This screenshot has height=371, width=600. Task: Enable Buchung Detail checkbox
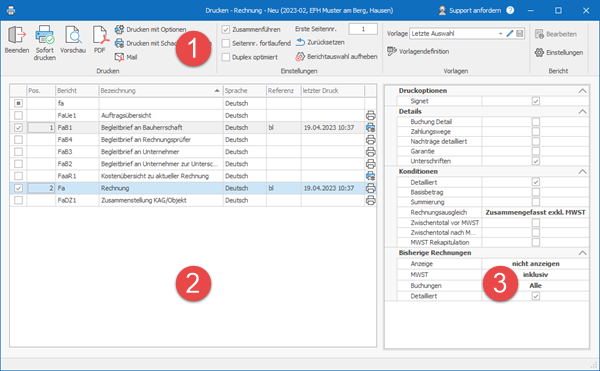[536, 122]
